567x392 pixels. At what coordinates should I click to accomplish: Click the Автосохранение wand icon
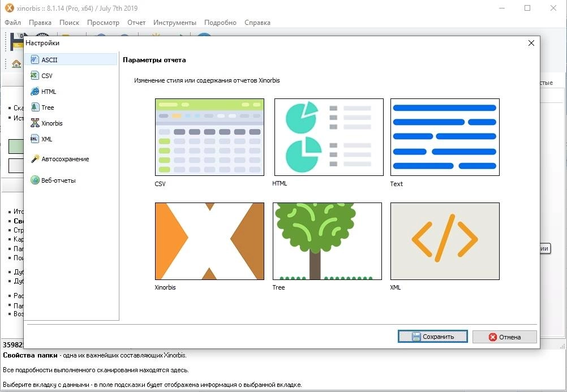35,159
